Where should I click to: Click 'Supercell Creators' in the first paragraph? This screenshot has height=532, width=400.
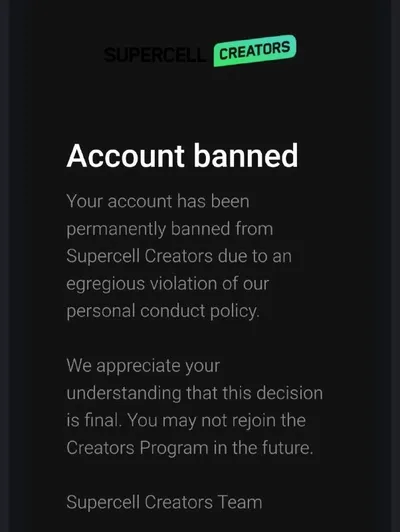point(139,256)
